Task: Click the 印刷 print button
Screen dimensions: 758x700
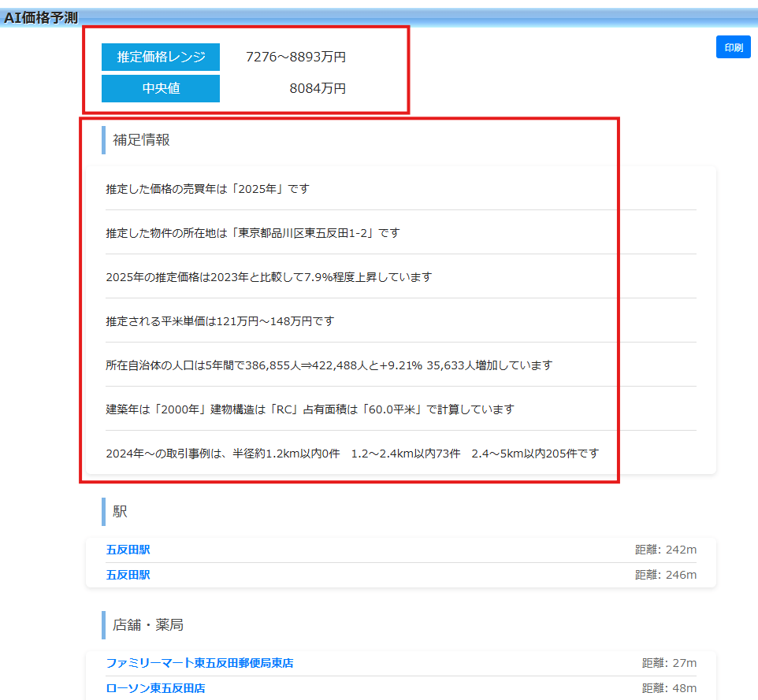Action: point(733,46)
